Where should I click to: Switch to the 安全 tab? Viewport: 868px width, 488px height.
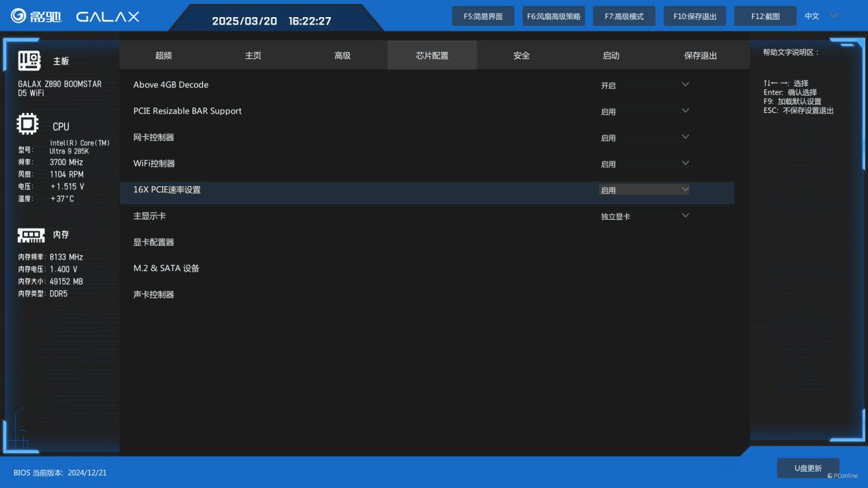(521, 55)
